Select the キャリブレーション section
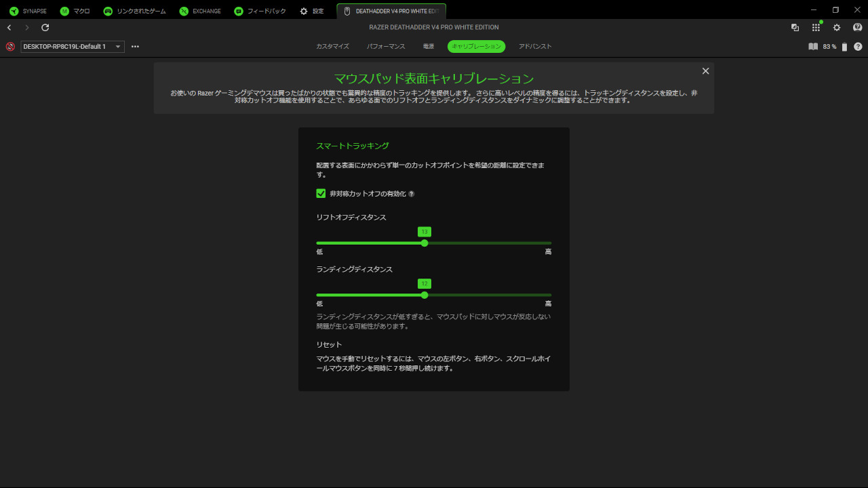The image size is (868, 488). pyautogui.click(x=476, y=47)
